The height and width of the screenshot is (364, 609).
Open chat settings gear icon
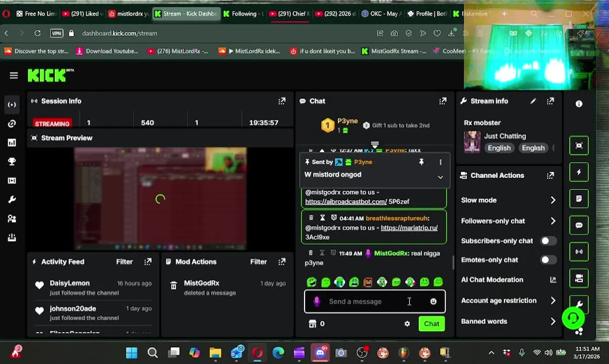point(407,324)
